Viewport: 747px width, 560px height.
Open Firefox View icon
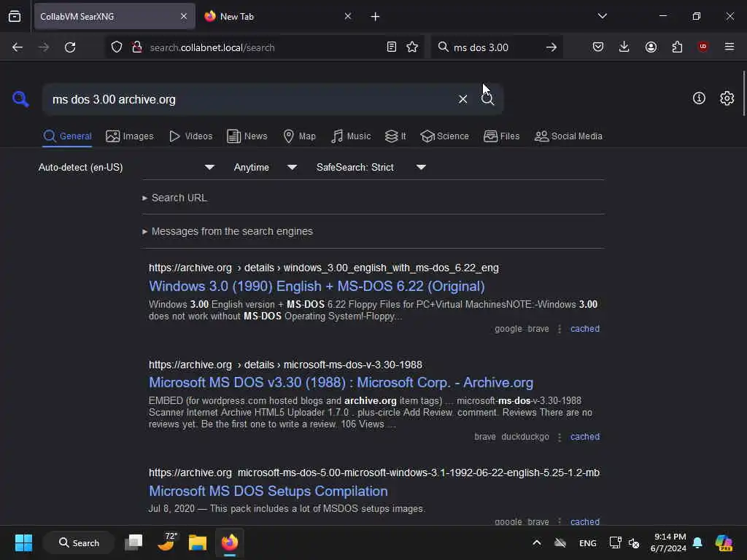click(15, 16)
